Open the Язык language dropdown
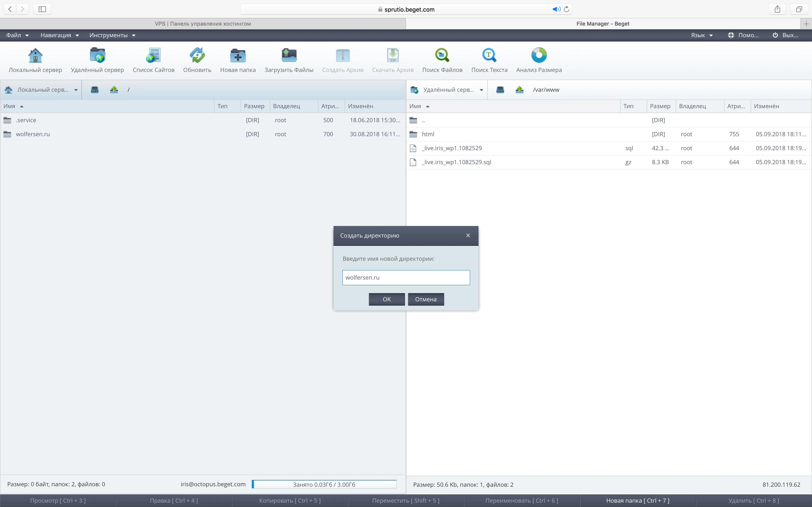This screenshot has height=507, width=812. [x=702, y=35]
